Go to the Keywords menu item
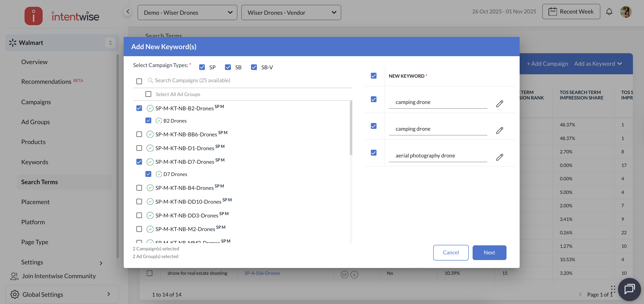644x304 pixels. (x=35, y=162)
